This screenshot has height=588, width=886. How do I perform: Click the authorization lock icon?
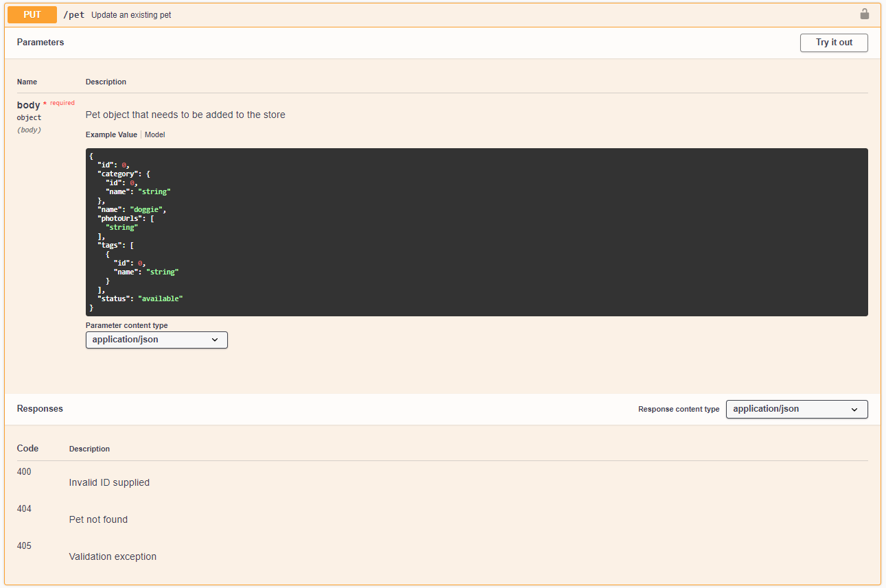(x=864, y=14)
